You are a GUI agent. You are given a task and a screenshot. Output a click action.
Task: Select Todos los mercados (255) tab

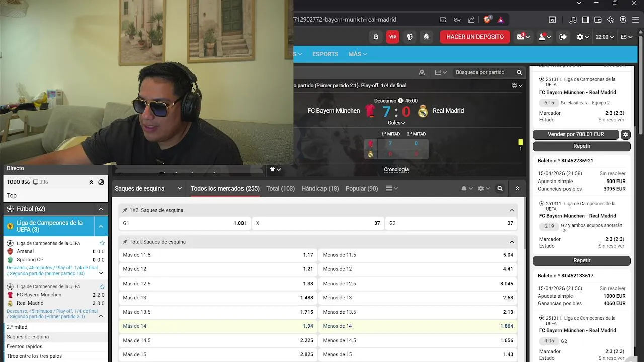click(x=225, y=188)
